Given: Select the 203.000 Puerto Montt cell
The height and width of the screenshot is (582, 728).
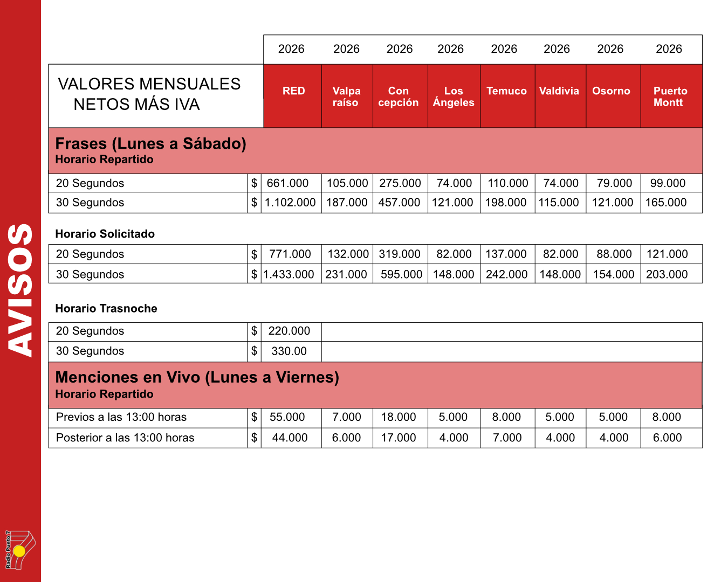Looking at the screenshot, I should [671, 274].
